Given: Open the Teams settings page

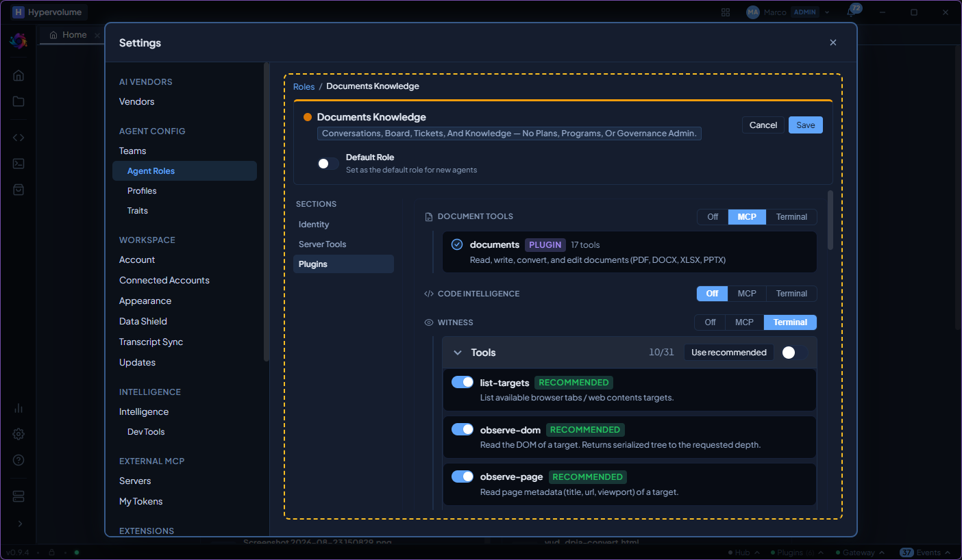Looking at the screenshot, I should pos(133,151).
